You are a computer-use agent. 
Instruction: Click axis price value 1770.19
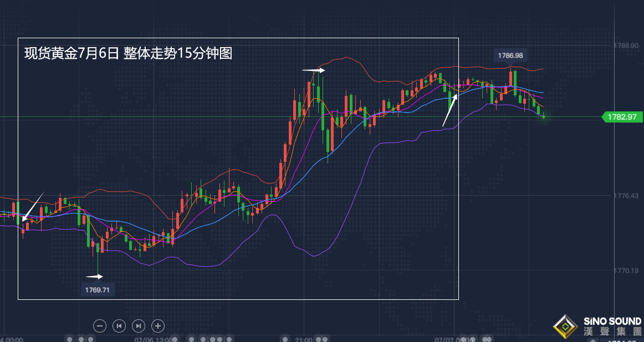626,270
